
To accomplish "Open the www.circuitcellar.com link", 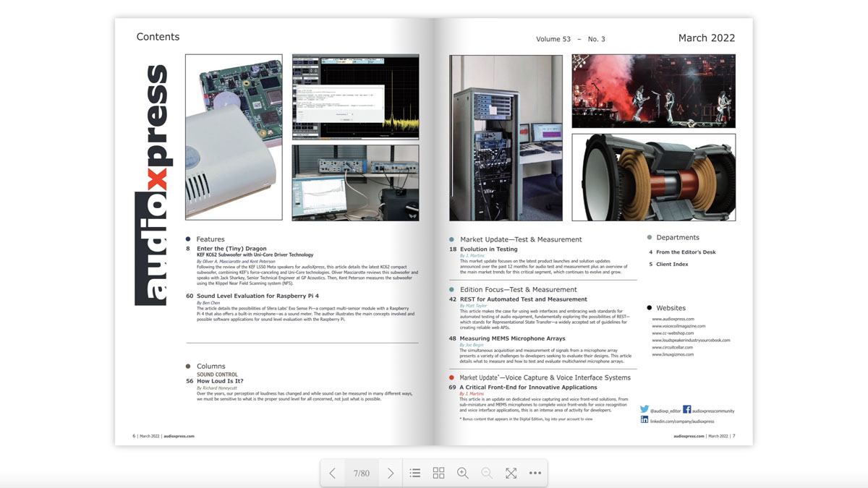I will 672,347.
